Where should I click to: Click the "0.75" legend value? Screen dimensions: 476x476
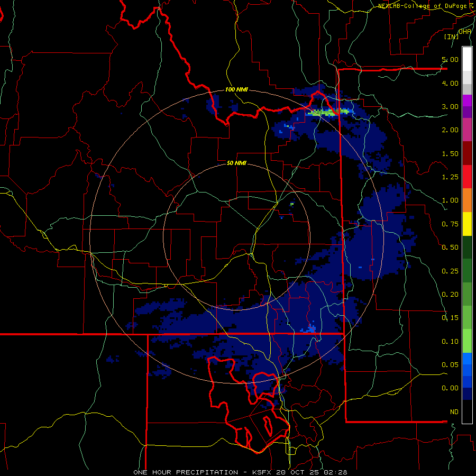450,224
